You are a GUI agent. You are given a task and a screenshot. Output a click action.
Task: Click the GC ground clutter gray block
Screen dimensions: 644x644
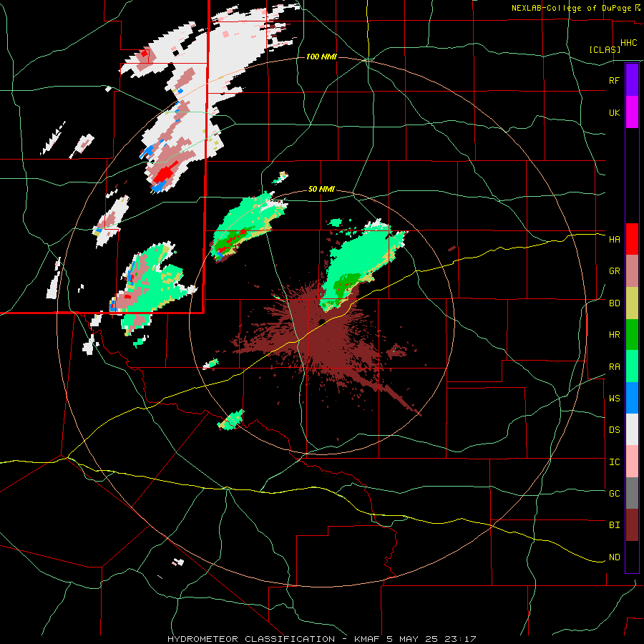632,493
